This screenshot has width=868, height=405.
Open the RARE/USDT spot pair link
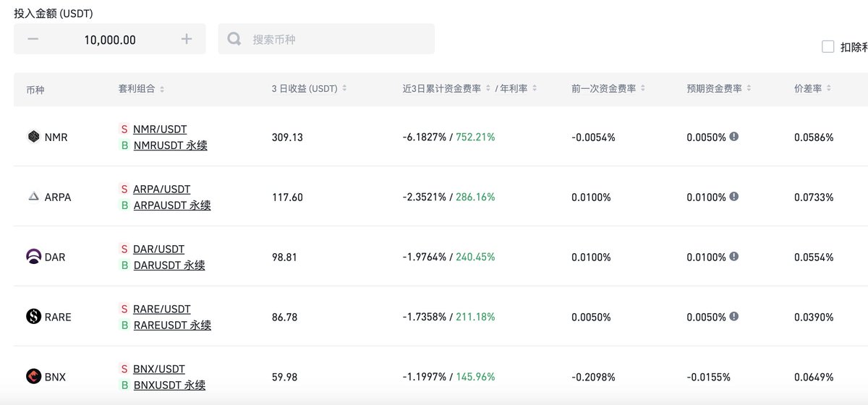click(162, 309)
